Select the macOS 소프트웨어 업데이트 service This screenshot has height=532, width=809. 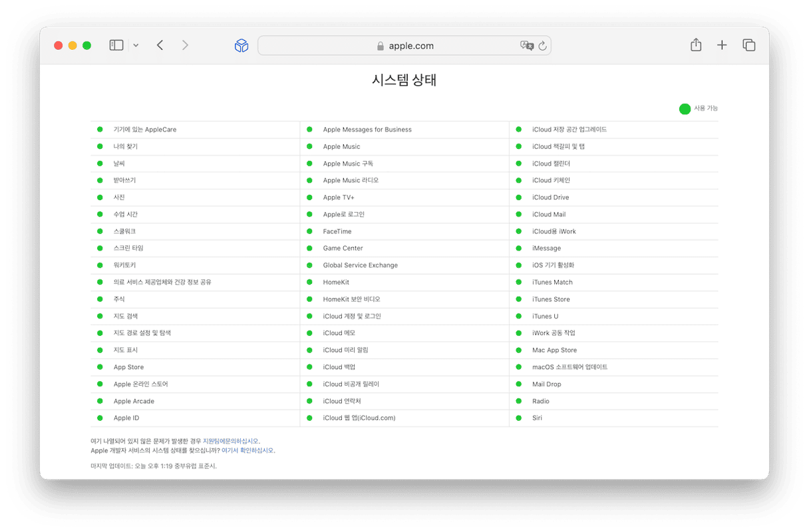point(614,367)
